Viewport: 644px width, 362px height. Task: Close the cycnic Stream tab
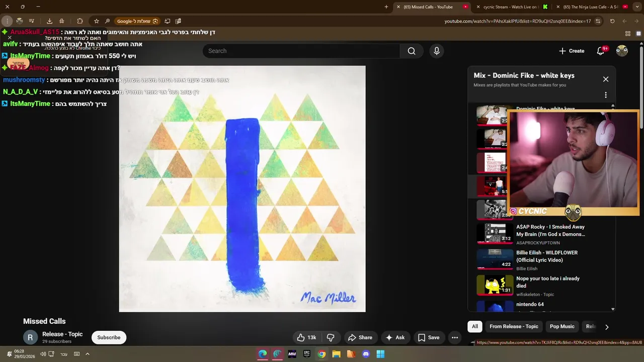478,7
